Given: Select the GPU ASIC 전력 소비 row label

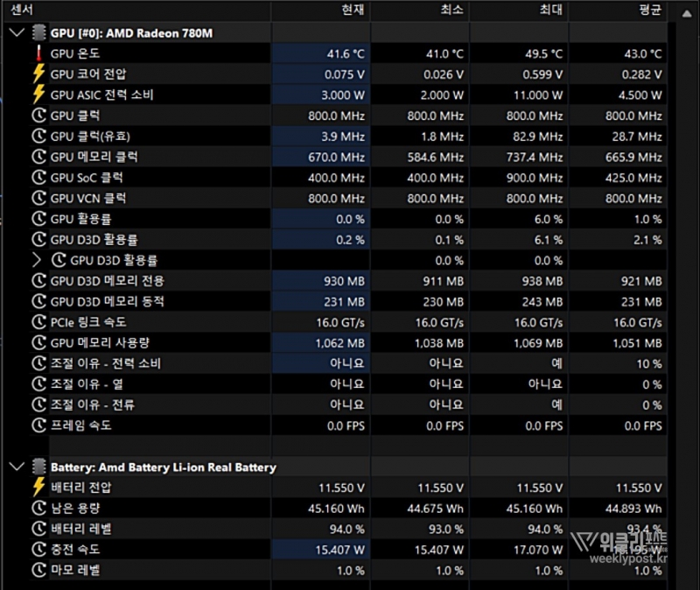Looking at the screenshot, I should coord(101,95).
